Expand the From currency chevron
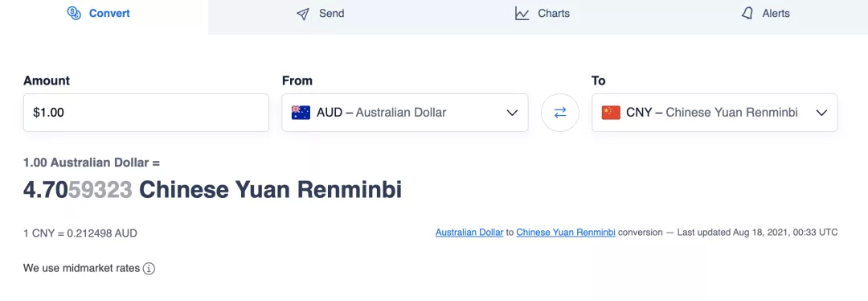 (x=512, y=113)
